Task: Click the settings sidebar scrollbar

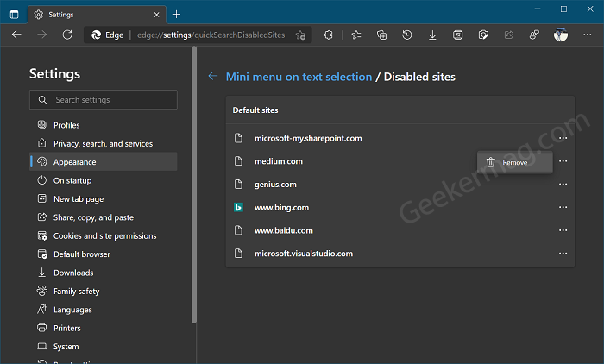Action: point(194,185)
